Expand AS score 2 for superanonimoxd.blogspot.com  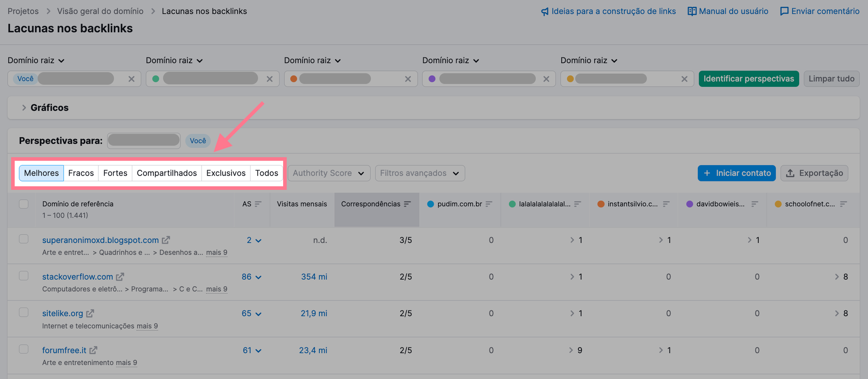pos(254,240)
